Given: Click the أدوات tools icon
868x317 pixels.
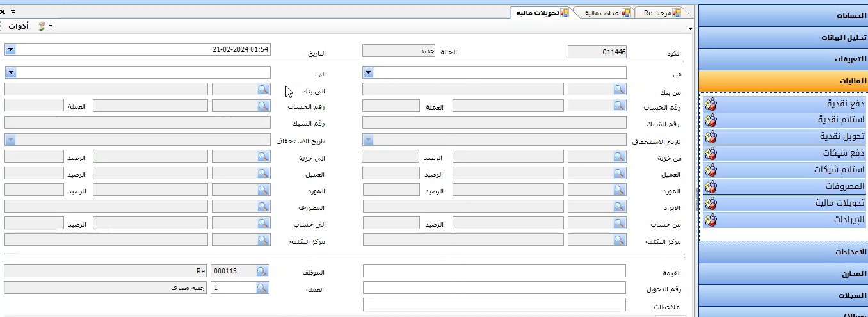Looking at the screenshot, I should pos(42,26).
